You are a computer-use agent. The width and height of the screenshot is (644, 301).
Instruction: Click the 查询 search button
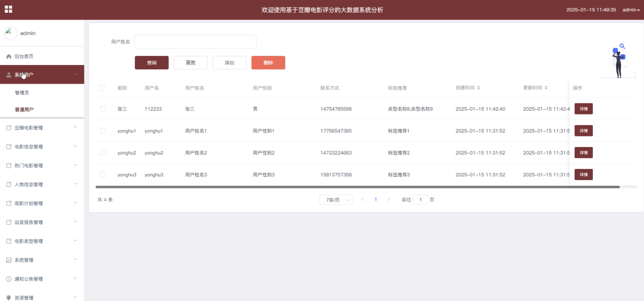[x=152, y=63]
